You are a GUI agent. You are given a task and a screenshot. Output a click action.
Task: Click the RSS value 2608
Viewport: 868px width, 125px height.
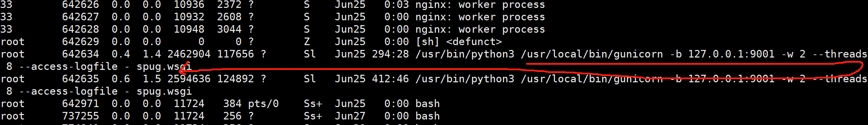pos(229,17)
